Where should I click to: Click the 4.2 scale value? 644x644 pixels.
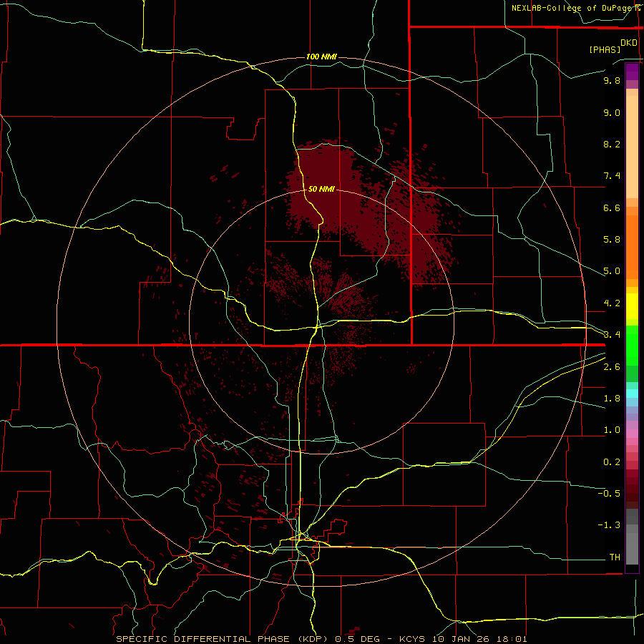(x=612, y=303)
